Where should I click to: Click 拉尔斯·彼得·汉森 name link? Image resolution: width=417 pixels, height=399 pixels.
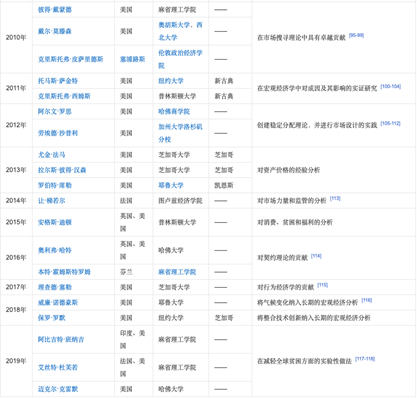(x=62, y=170)
